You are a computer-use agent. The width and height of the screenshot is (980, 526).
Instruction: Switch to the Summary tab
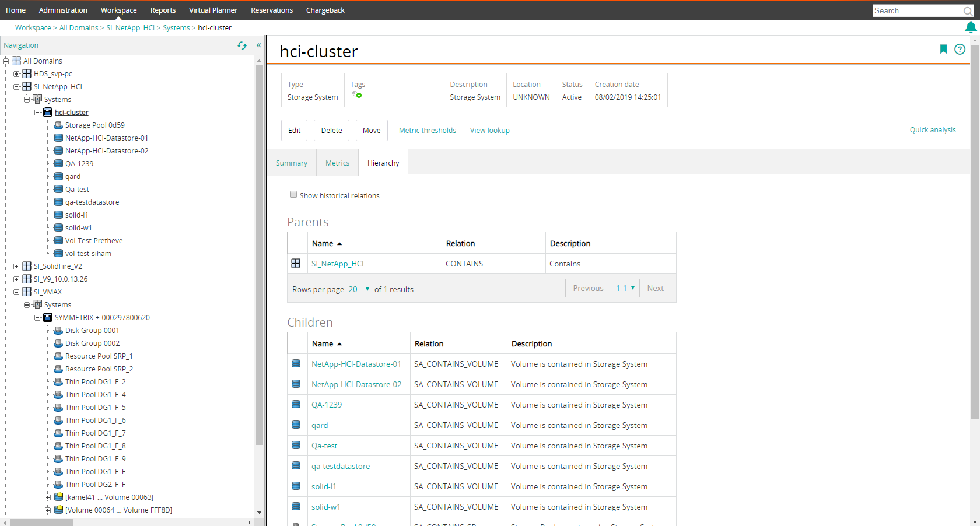[292, 163]
